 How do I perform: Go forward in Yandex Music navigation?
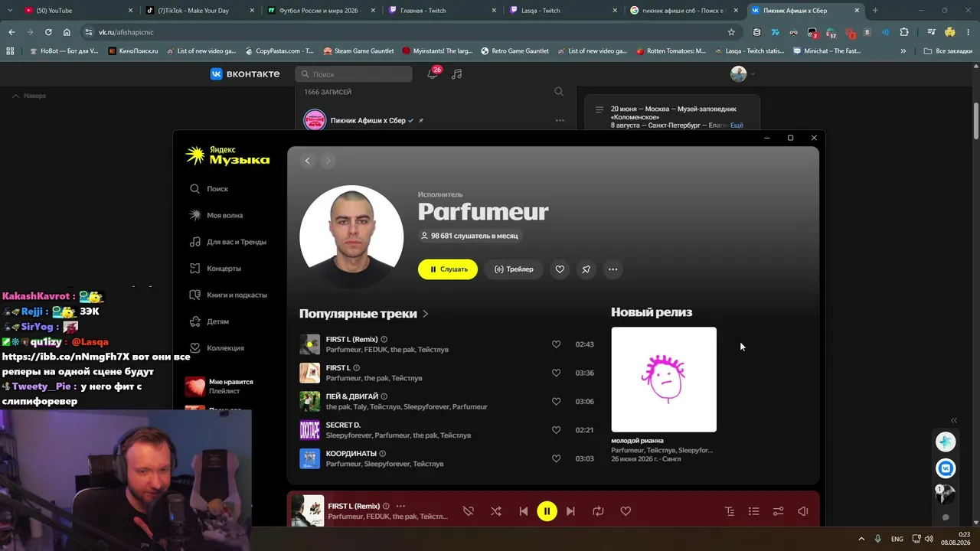point(328,161)
